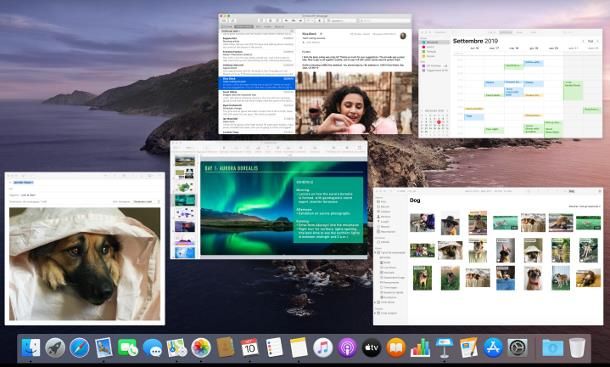Image resolution: width=610 pixels, height=367 pixels.
Task: Select sixth dark purple slide in Keynote navigator
Action: point(185,227)
